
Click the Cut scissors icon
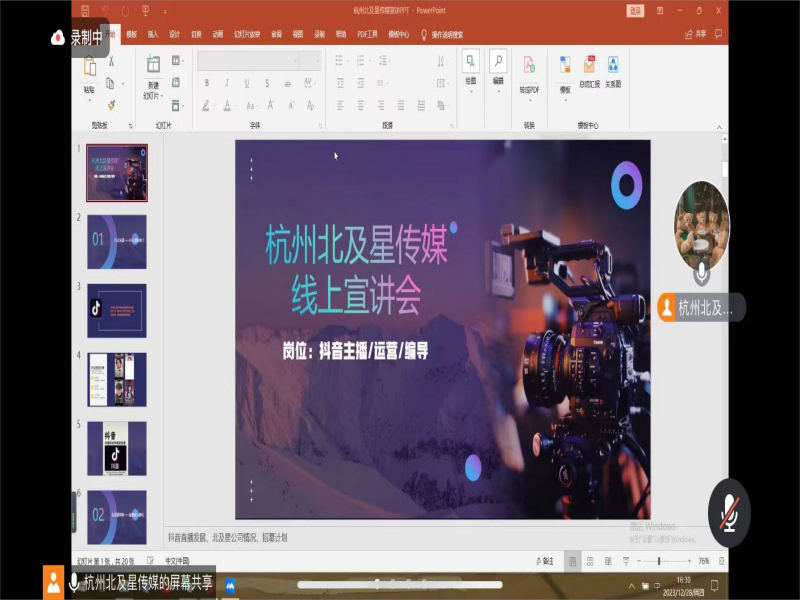click(111, 61)
